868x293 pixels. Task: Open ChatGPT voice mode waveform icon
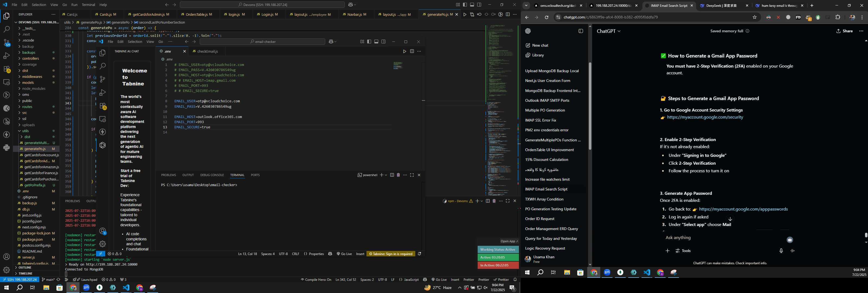pyautogui.click(x=793, y=251)
